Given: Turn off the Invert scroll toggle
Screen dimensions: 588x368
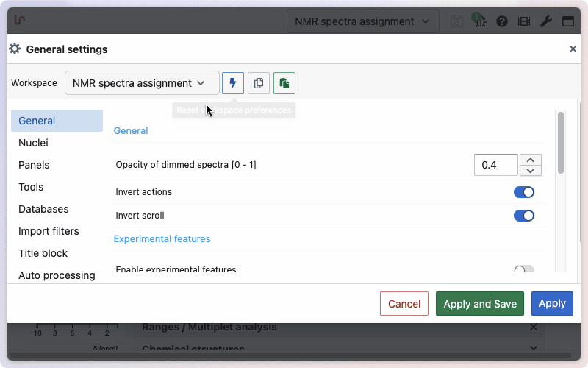Looking at the screenshot, I should pos(523,216).
